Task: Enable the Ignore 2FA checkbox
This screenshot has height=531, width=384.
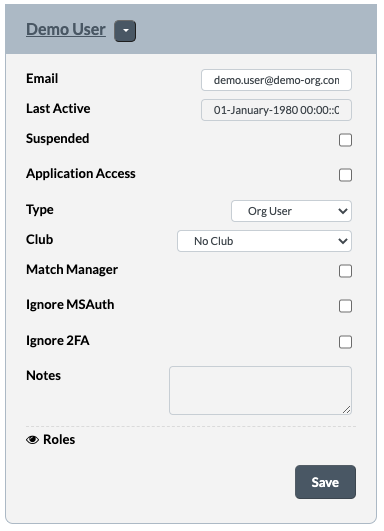Action: [x=345, y=342]
